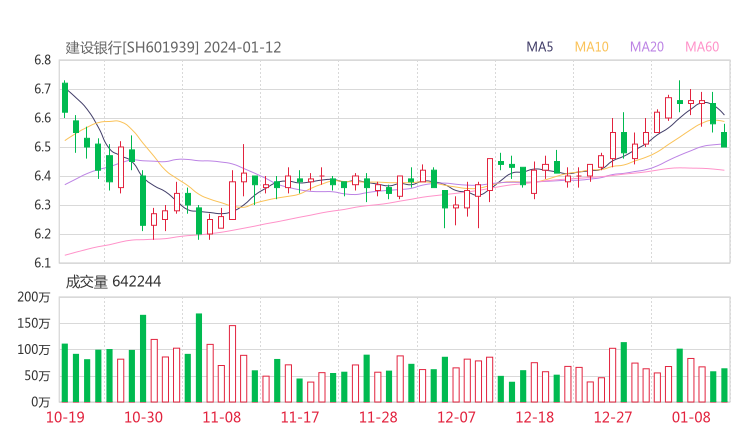
Task: Click the last green volume bar
Action: pos(724,385)
